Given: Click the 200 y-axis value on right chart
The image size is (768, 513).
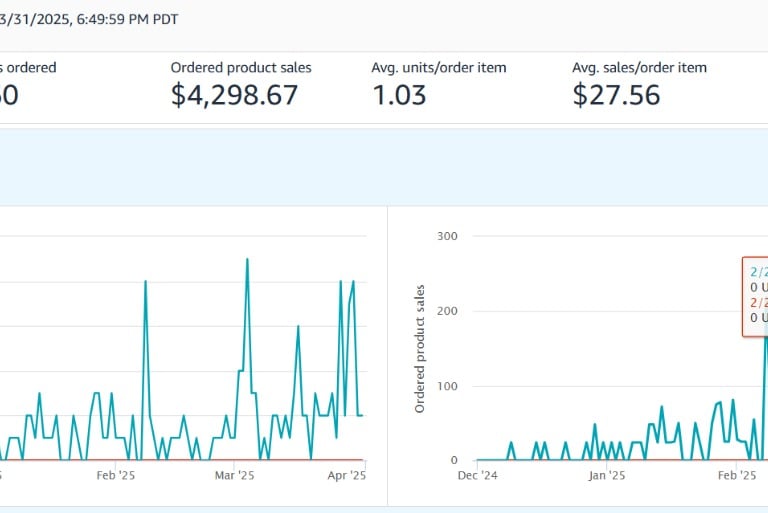Looking at the screenshot, I should [x=448, y=311].
